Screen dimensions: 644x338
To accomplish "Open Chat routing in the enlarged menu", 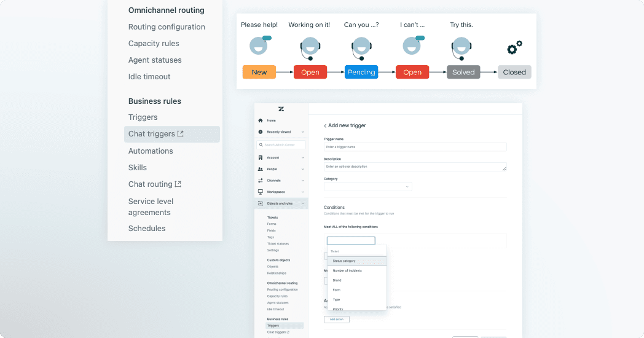I will (151, 184).
